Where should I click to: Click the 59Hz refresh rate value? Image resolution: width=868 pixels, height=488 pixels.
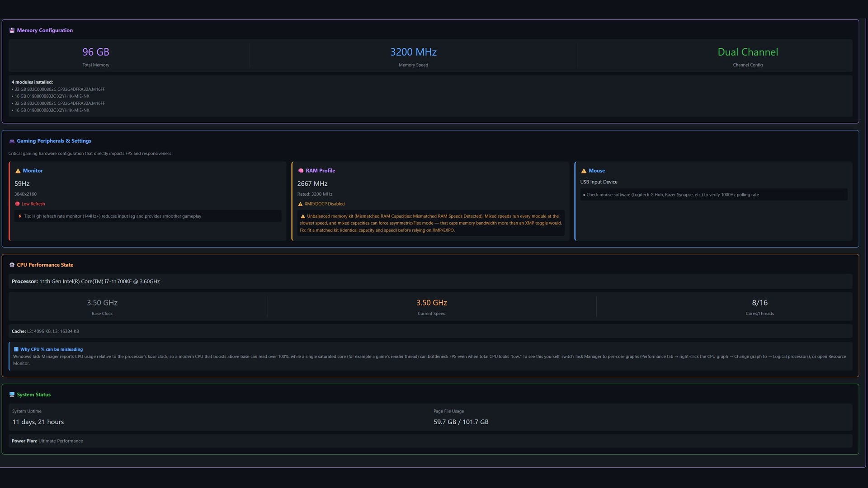click(x=22, y=183)
